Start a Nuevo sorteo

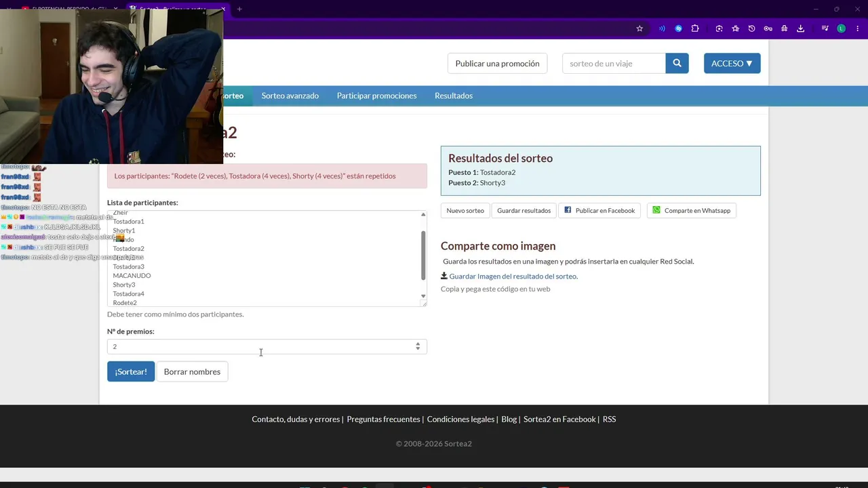[465, 210]
